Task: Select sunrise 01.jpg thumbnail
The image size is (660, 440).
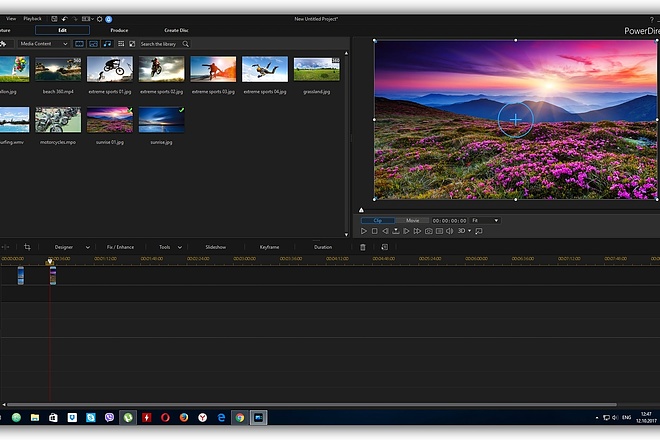Action: [110, 120]
